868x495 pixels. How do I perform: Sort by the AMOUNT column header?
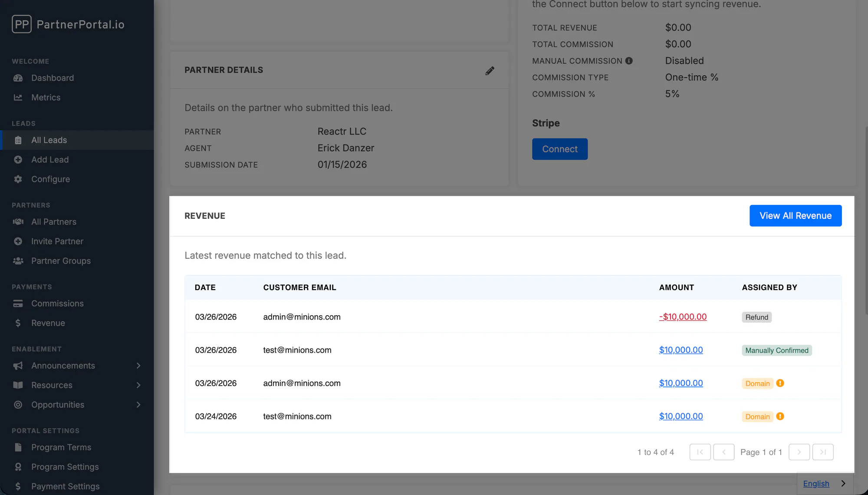[x=676, y=287]
